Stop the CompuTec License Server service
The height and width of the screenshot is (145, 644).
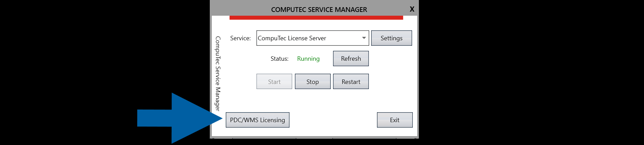click(x=313, y=81)
